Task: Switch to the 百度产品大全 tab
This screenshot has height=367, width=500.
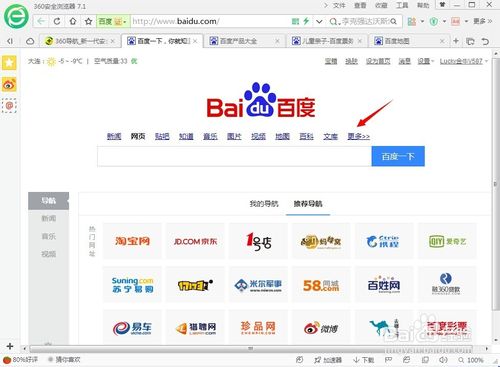Action: click(244, 41)
